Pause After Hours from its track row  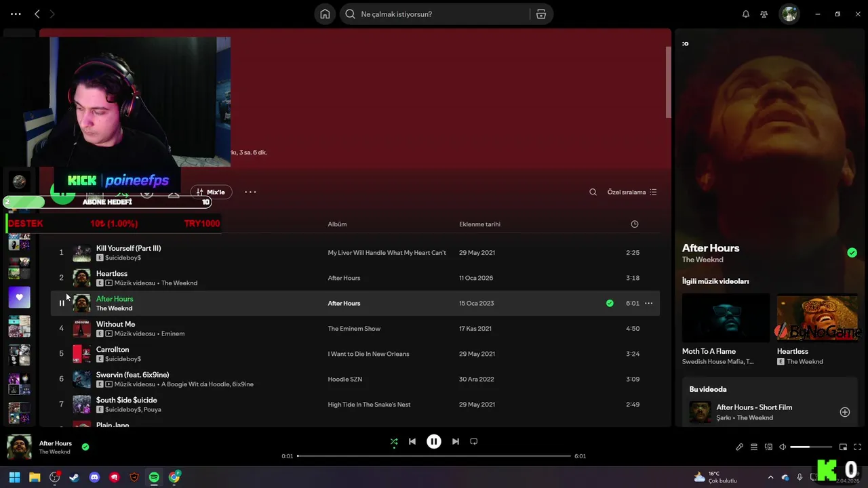tap(61, 303)
